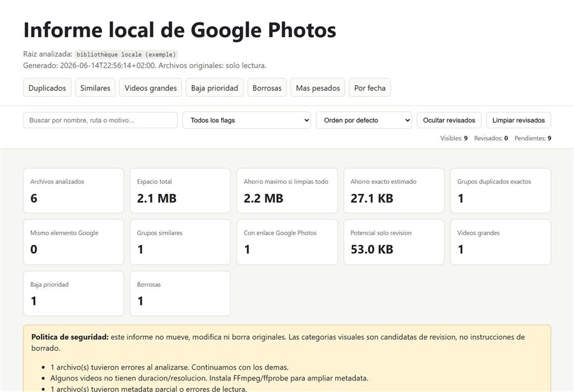Select the Por fecha tab

pyautogui.click(x=370, y=88)
